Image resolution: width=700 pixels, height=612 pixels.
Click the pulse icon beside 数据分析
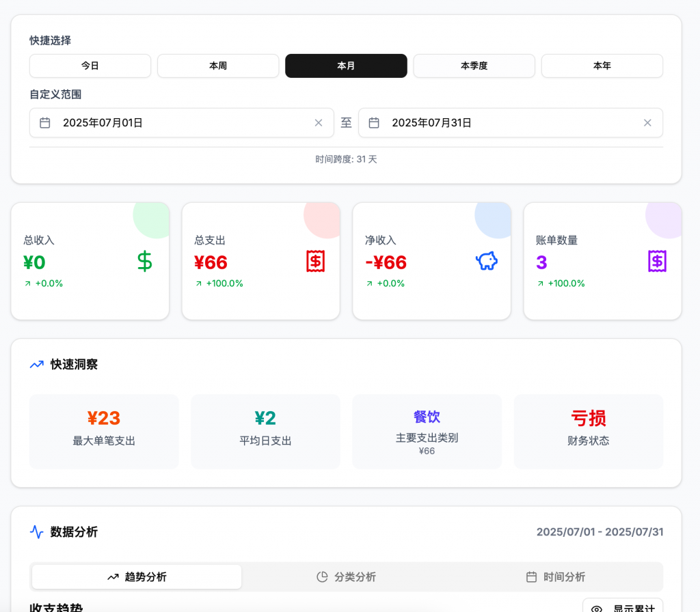click(x=37, y=531)
